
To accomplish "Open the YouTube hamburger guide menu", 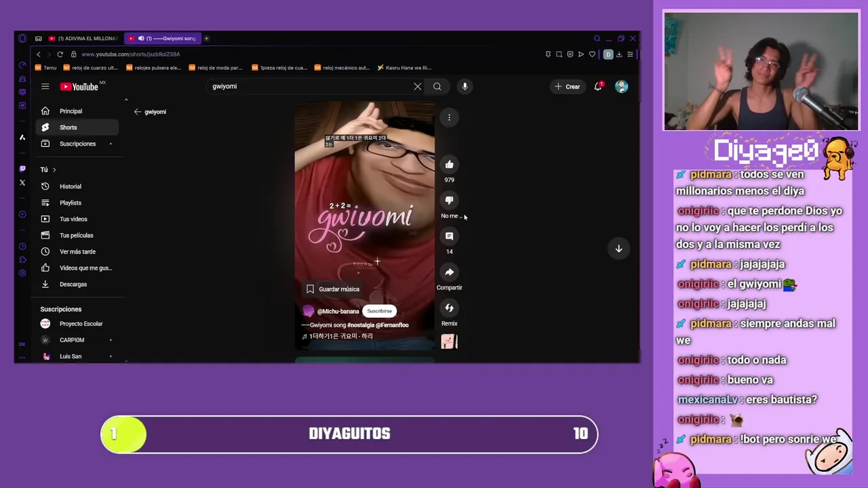I will point(45,86).
